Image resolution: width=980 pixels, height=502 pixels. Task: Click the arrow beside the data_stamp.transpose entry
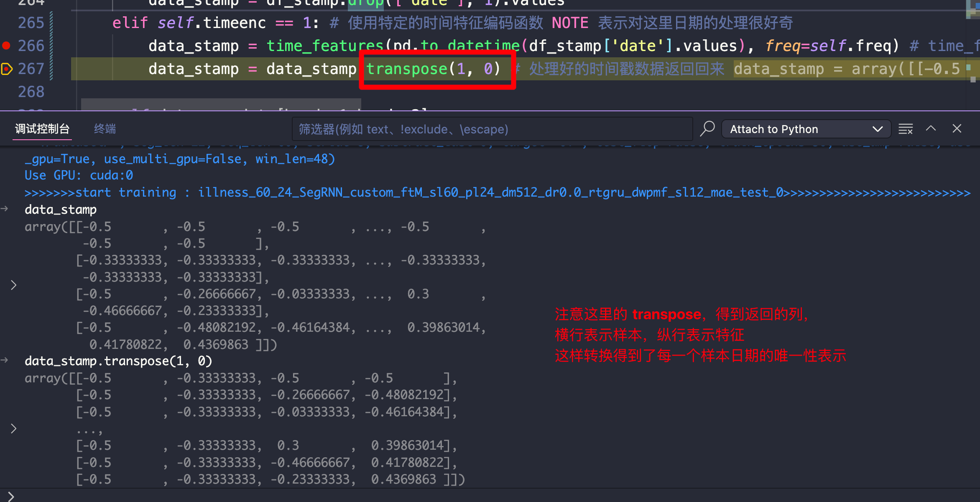[x=5, y=360]
